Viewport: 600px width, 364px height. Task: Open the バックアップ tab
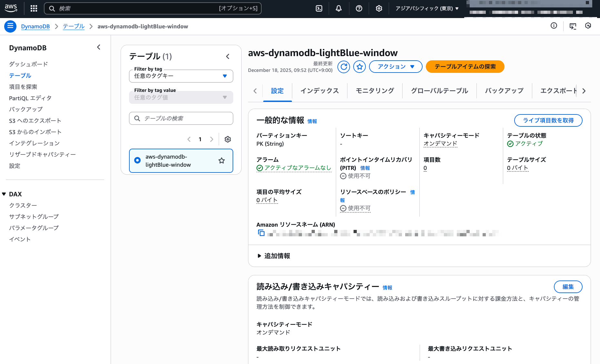coord(504,91)
